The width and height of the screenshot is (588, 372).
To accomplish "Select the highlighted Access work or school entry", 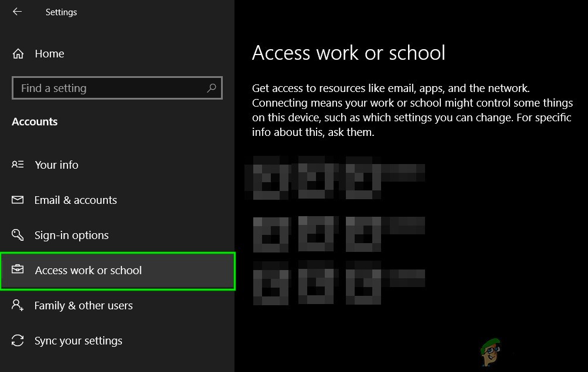I will [x=88, y=270].
